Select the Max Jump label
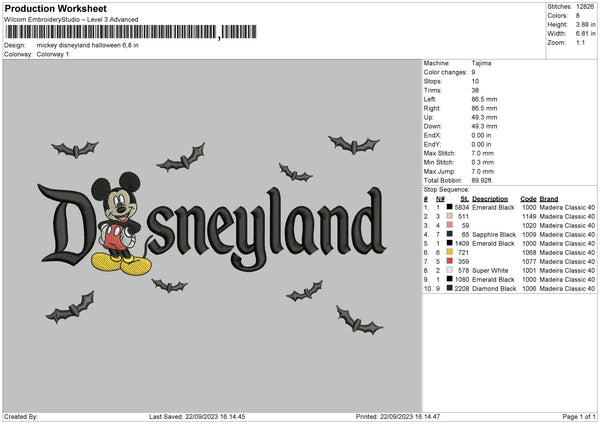 440,171
